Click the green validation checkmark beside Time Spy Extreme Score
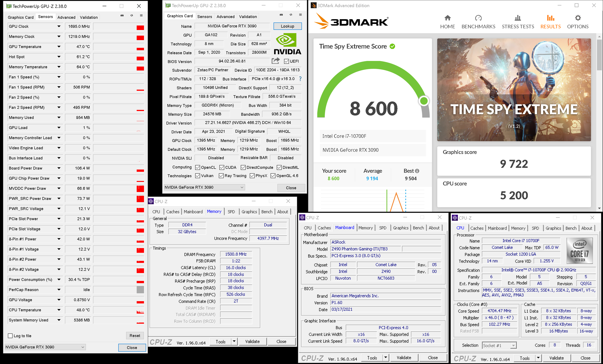603x364 pixels. click(392, 46)
